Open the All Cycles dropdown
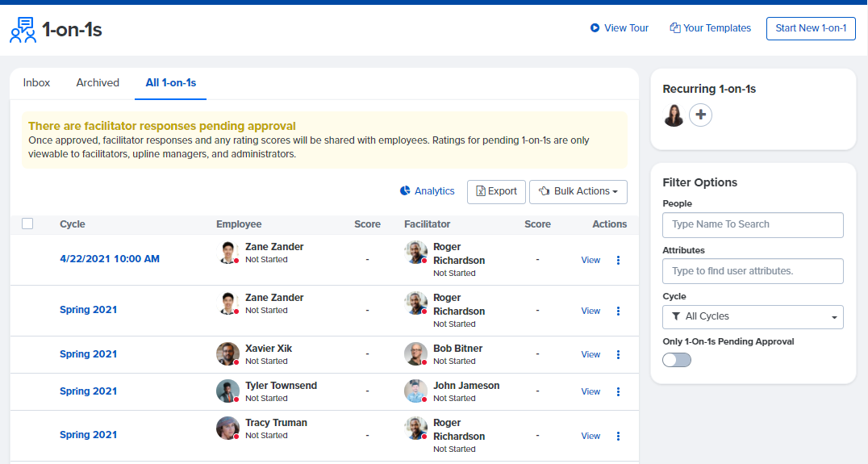The height and width of the screenshot is (464, 868). [x=753, y=316]
